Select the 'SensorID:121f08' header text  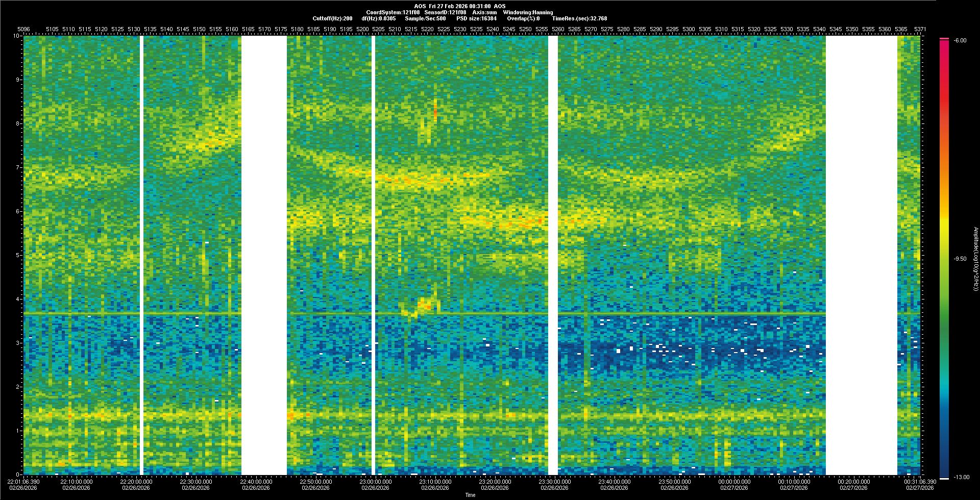tap(446, 12)
